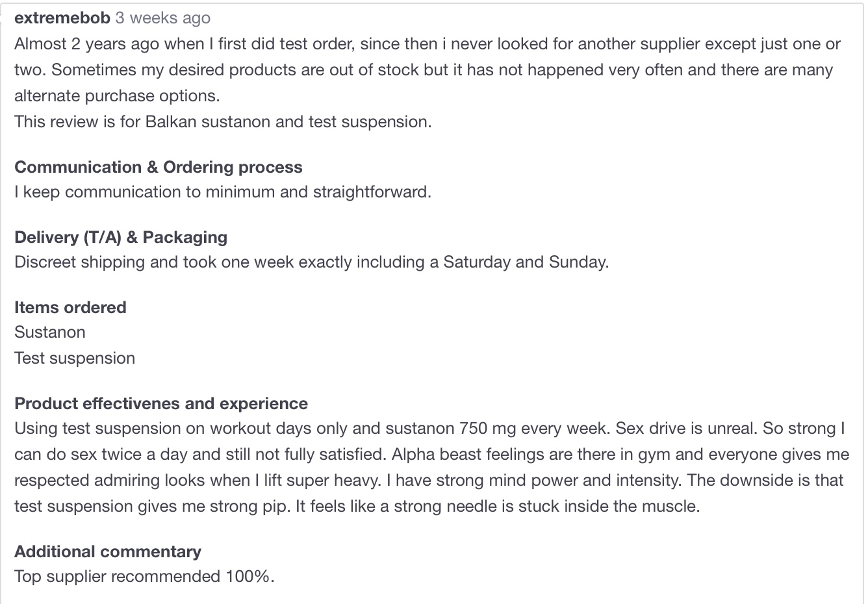Click the line starting "respected admiring looks"

pos(429,480)
